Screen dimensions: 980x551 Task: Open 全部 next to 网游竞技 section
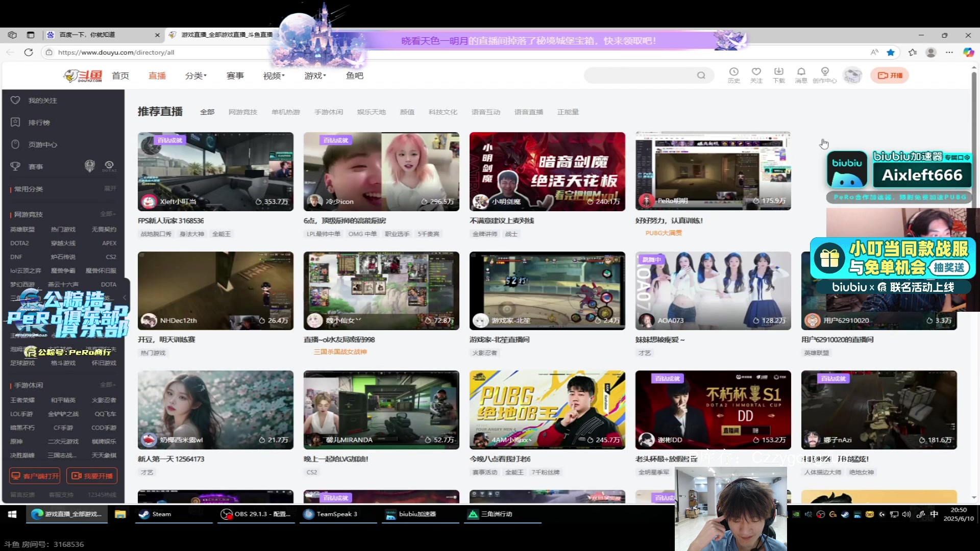click(x=108, y=214)
